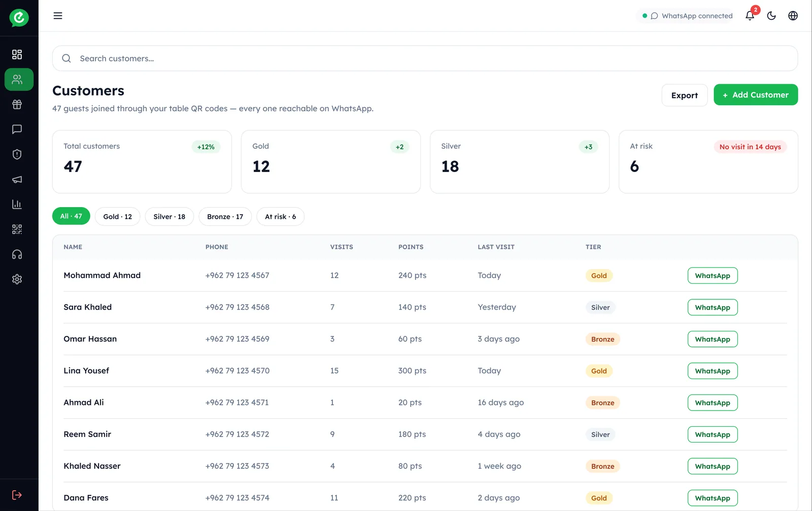The image size is (812, 511).
Task: Click the Add Customer button
Action: [756, 95]
